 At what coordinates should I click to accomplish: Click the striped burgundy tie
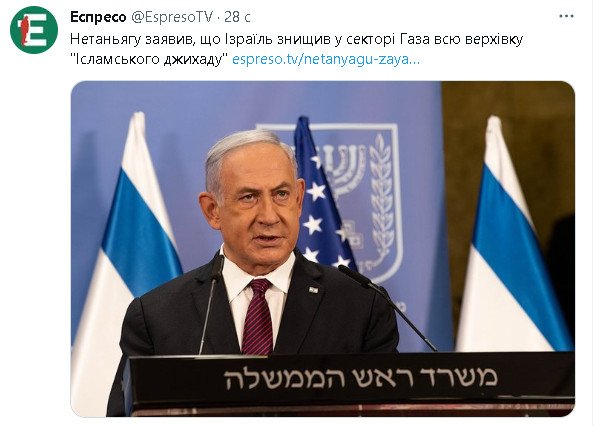257,317
